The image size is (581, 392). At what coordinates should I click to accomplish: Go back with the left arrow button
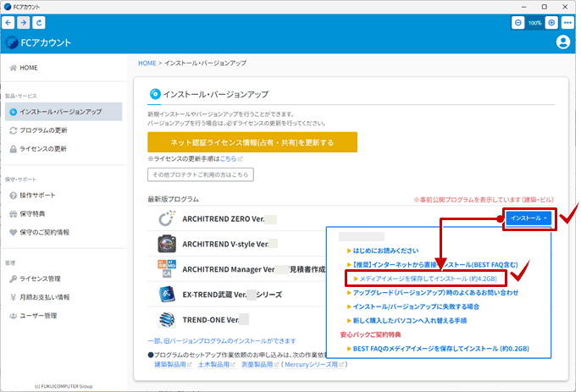pyautogui.click(x=8, y=23)
